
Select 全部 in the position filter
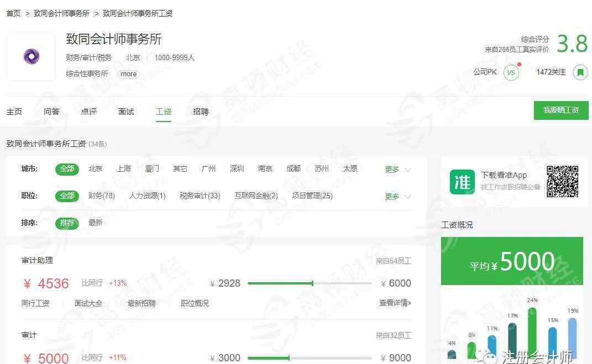[x=67, y=196]
